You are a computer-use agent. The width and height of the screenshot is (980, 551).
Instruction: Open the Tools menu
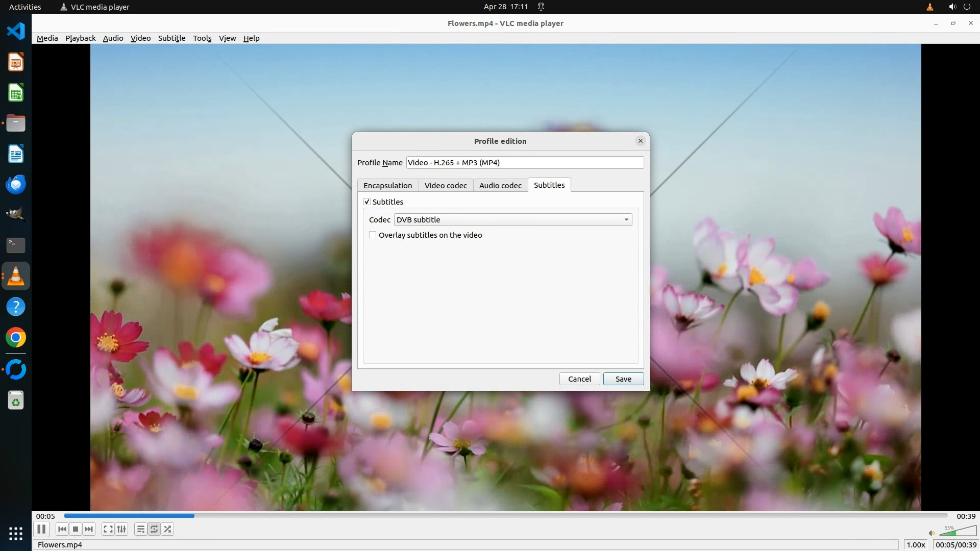pyautogui.click(x=202, y=38)
